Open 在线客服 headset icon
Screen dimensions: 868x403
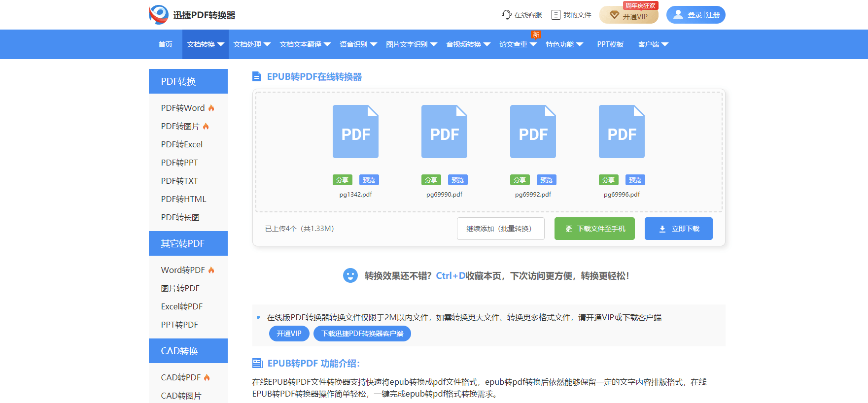(506, 15)
